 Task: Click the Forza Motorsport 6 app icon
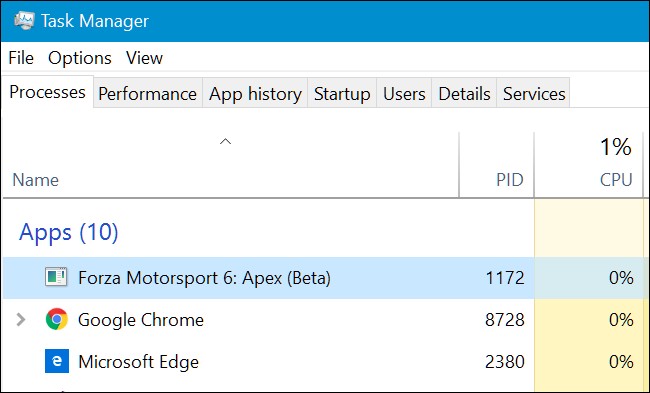tap(56, 277)
